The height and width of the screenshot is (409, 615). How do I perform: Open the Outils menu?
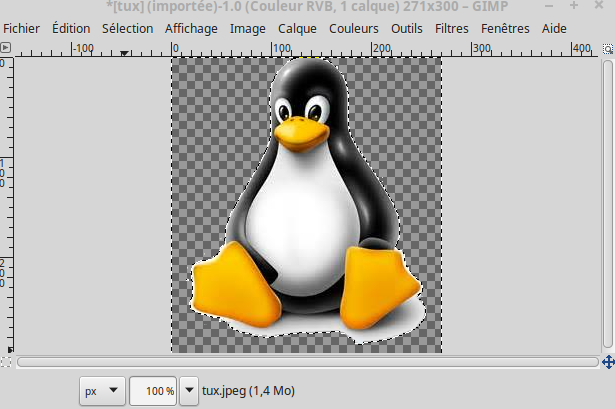pos(406,29)
